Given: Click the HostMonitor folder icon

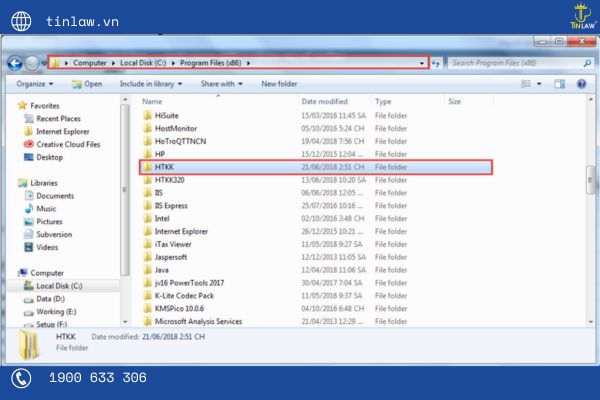Looking at the screenshot, I should point(147,128).
